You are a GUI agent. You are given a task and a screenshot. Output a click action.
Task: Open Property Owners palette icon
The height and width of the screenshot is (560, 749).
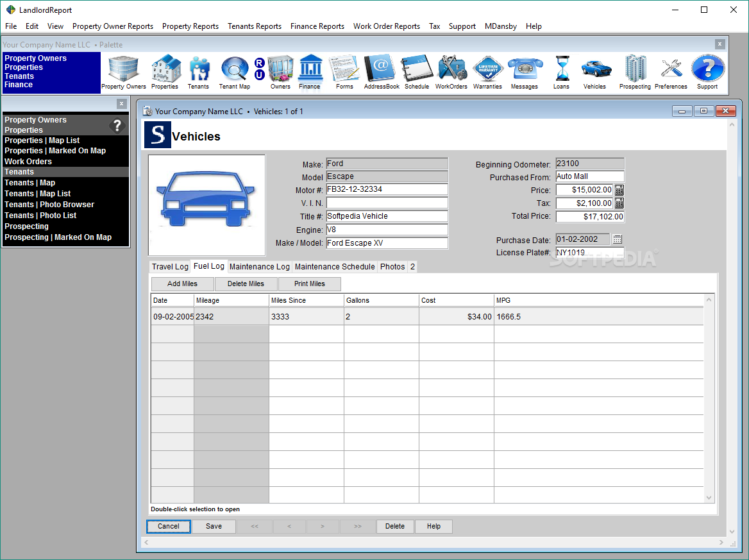tap(123, 72)
